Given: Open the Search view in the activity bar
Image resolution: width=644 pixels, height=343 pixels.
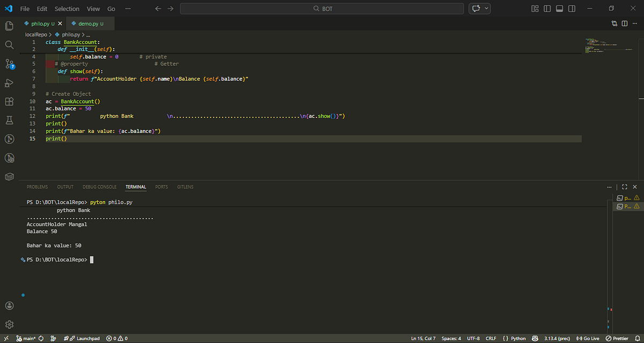Looking at the screenshot, I should (x=9, y=45).
